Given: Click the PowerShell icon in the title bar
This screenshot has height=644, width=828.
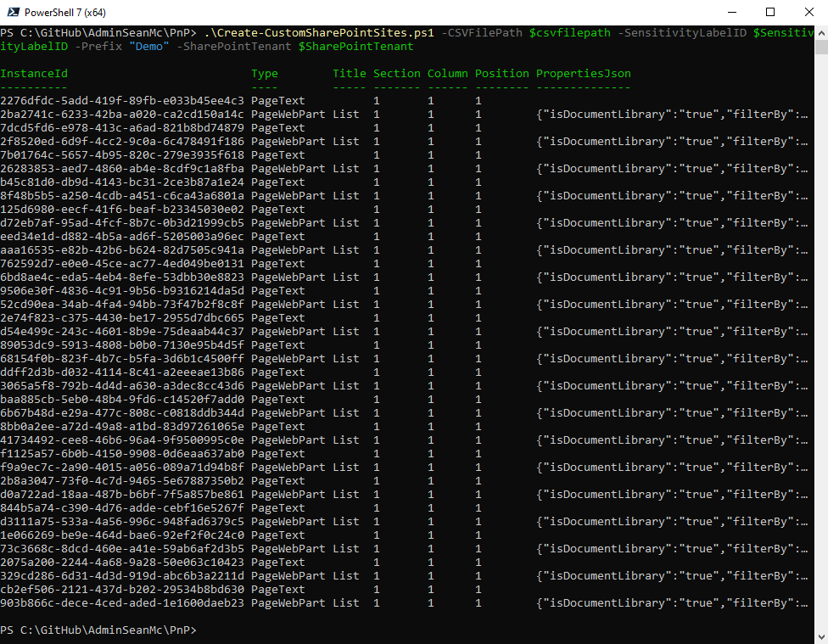Looking at the screenshot, I should (13, 13).
